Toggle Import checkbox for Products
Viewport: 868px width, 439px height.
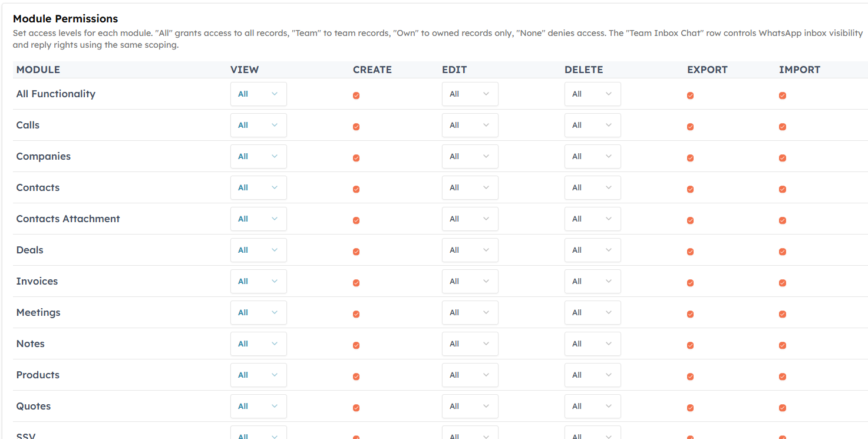[x=783, y=377]
